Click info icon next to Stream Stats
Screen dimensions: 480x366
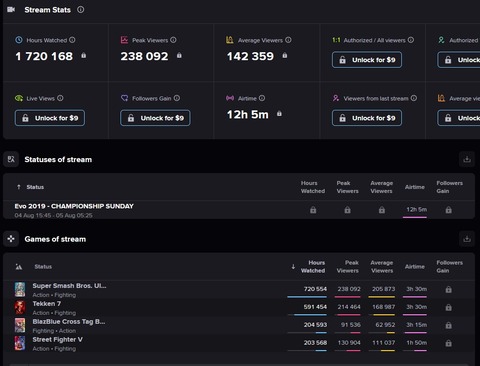pyautogui.click(x=81, y=10)
